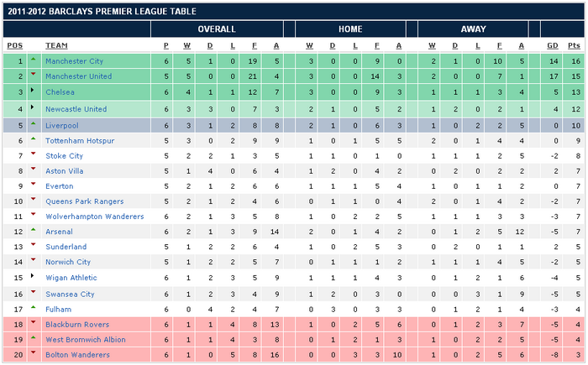Click the red down arrow beside Manchester United
588x365 pixels.
tap(33, 76)
